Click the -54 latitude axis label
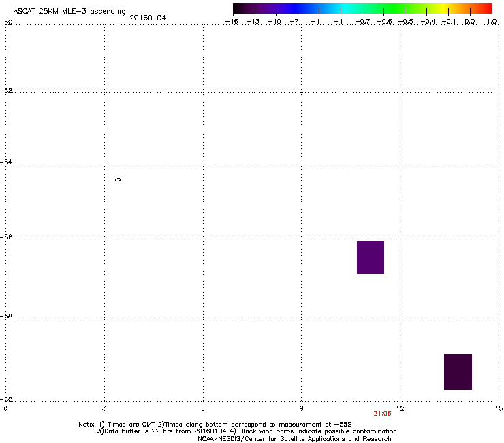 pos(6,162)
